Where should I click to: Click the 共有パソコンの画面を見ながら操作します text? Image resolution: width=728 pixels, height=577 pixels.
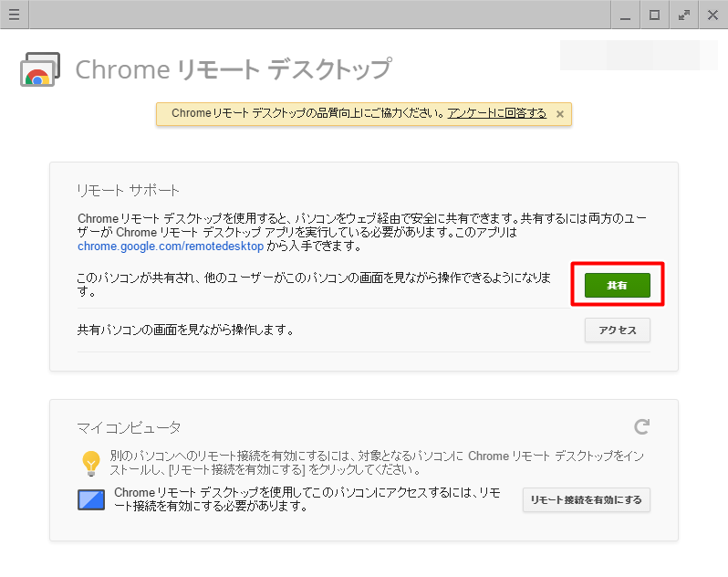click(185, 330)
